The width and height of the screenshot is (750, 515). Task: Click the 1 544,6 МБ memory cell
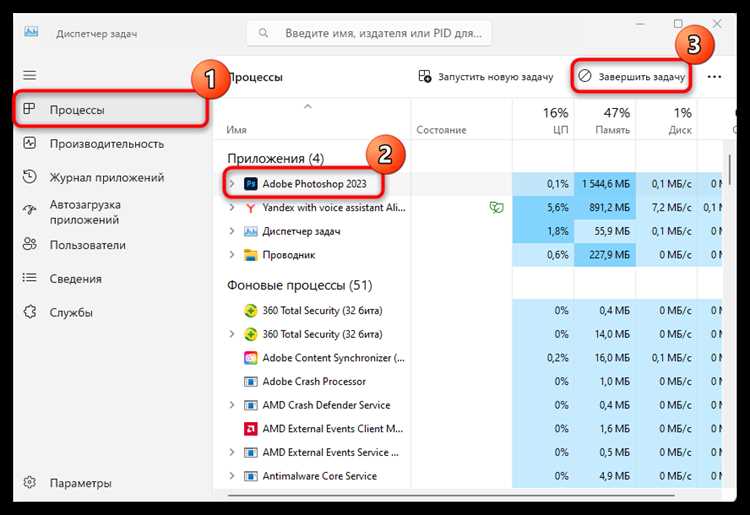[605, 184]
